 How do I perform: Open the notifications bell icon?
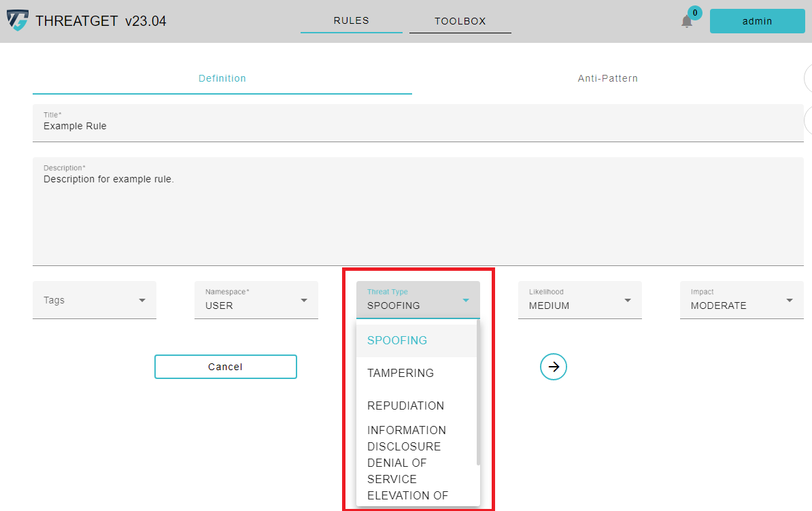click(687, 22)
